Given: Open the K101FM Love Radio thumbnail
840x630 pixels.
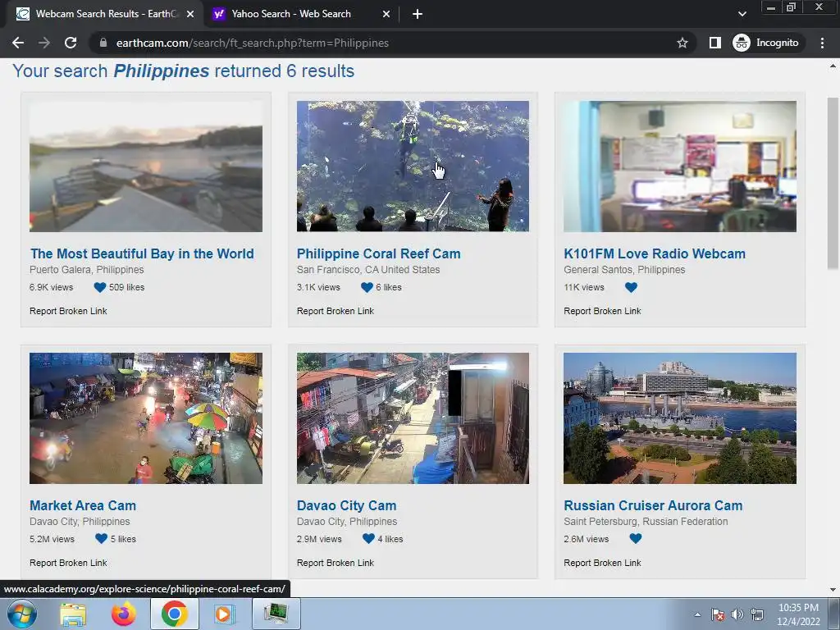Looking at the screenshot, I should point(680,166).
